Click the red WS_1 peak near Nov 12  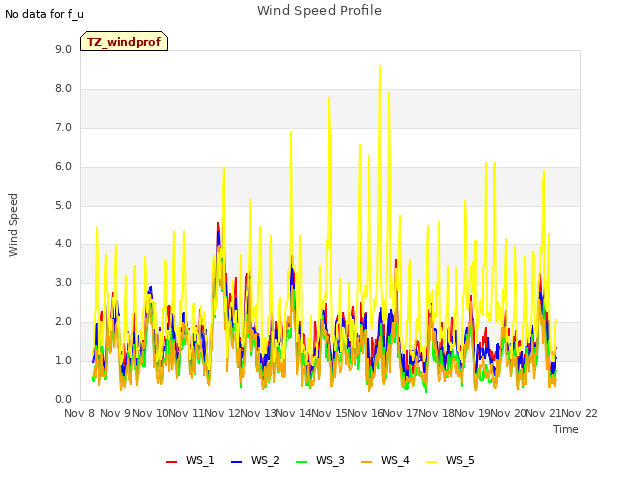coord(218,223)
